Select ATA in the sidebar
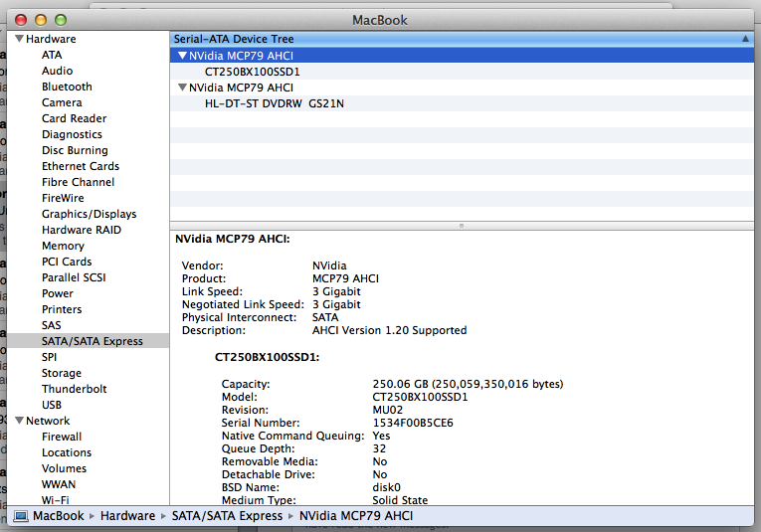This screenshot has height=532, width=761. 52,55
